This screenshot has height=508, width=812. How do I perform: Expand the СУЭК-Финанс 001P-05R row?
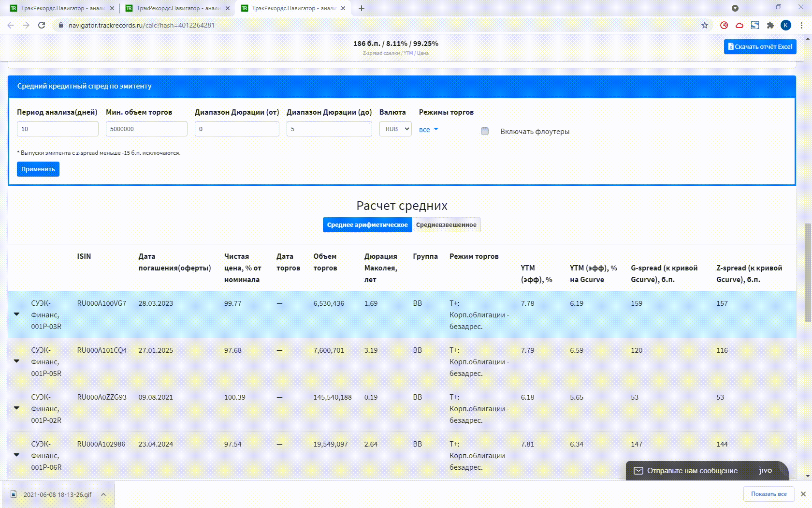tap(16, 361)
